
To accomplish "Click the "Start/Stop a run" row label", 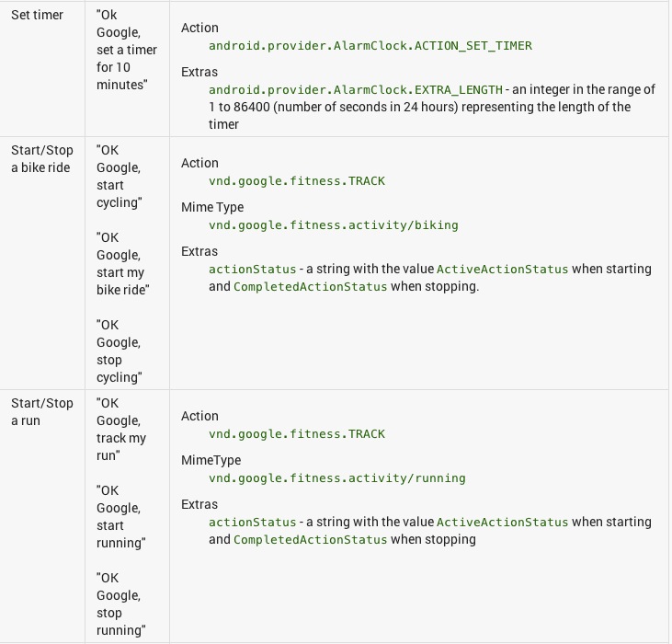I will coord(41,411).
